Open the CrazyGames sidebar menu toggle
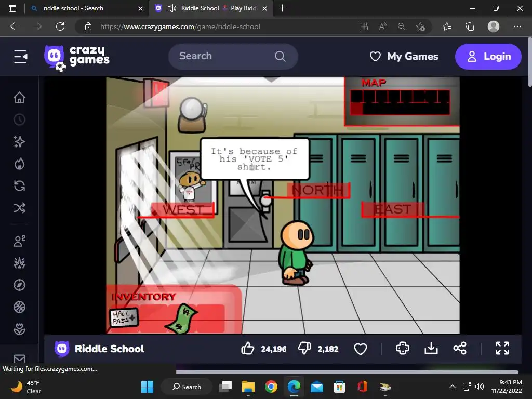This screenshot has width=532, height=399. click(20, 56)
